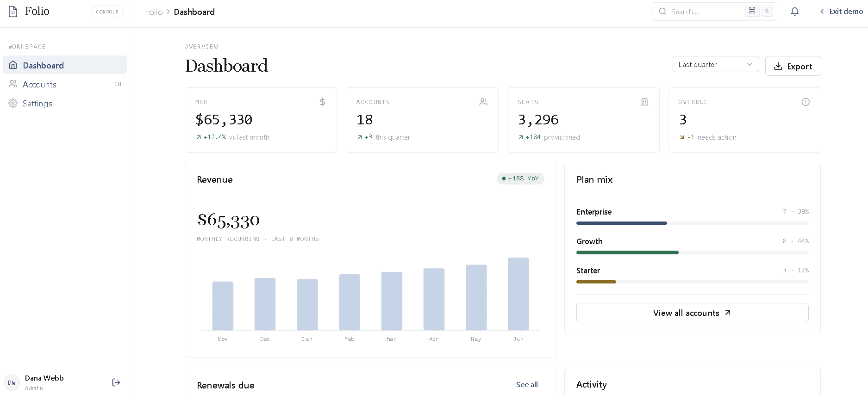Screen dimensions: 868x394
Task: Open Settings in sidebar
Action: pos(65,103)
